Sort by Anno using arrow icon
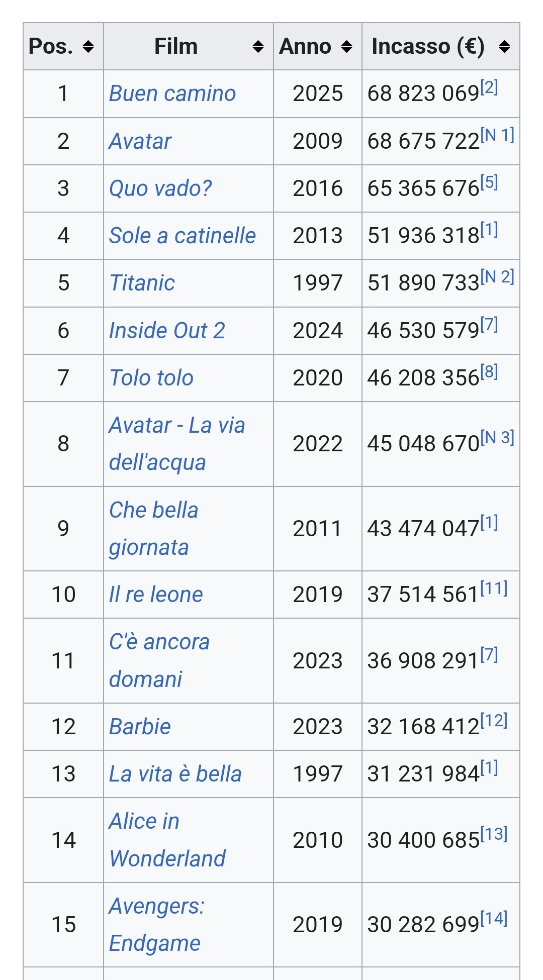Screen dimensions: 543x980 [346, 47]
